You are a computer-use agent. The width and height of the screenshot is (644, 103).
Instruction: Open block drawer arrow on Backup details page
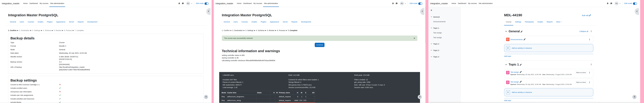point(209,11)
